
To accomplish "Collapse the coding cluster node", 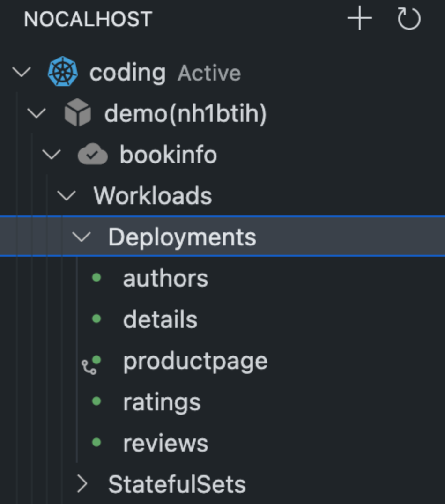I will pos(21,72).
